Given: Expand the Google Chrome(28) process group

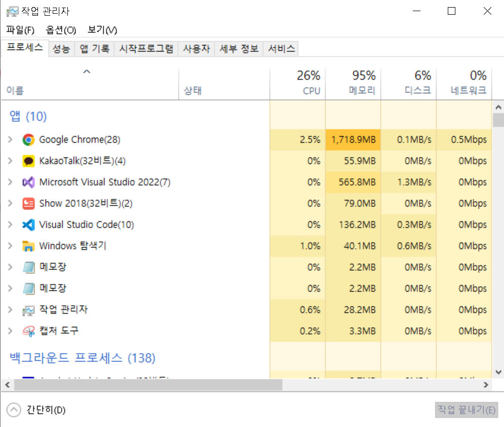Looking at the screenshot, I should [10, 139].
